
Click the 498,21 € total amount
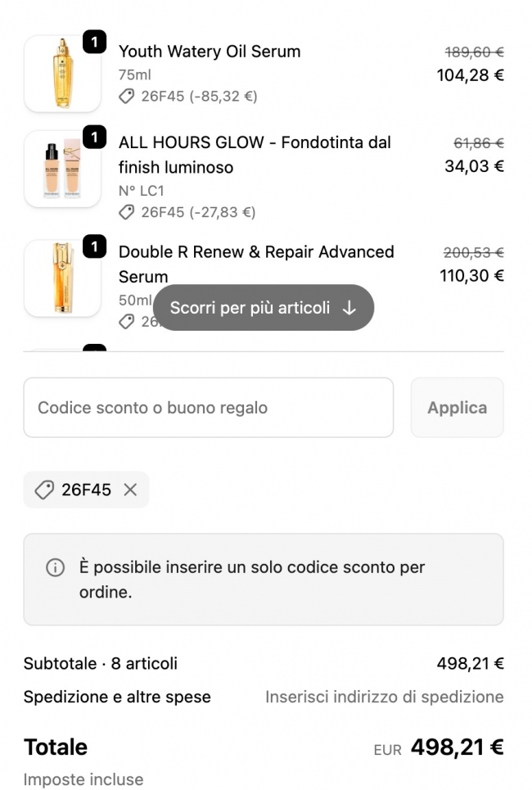(457, 747)
